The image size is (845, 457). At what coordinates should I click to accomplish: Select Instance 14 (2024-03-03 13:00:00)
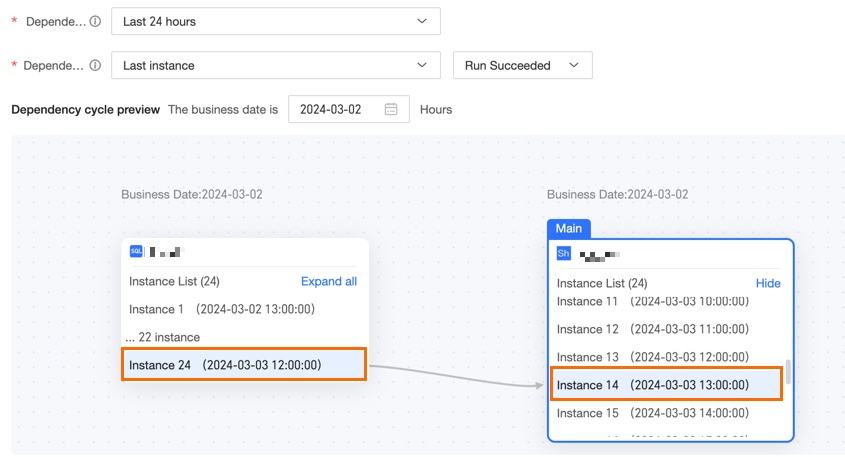(666, 385)
